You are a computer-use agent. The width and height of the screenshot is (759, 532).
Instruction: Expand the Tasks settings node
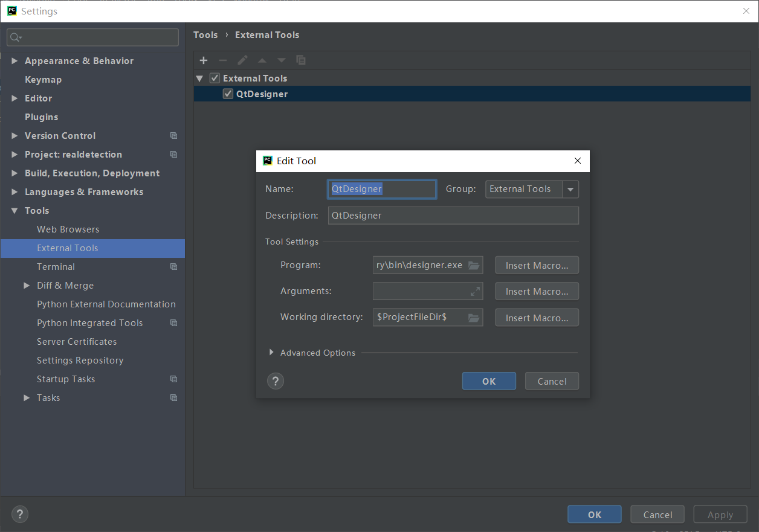pos(27,398)
